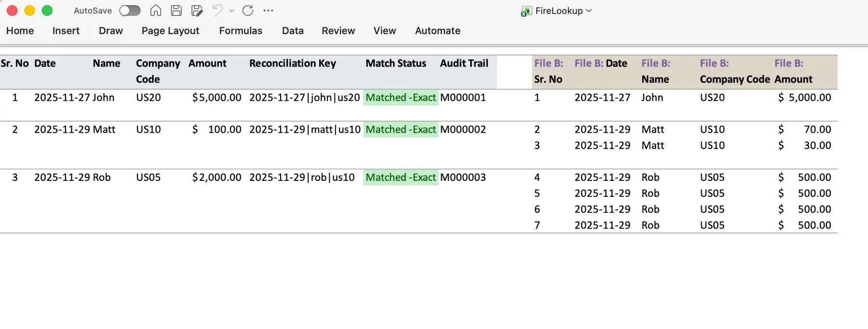Click the Redo circular arrow icon
Image resolution: width=868 pixels, height=329 pixels.
coord(248,11)
